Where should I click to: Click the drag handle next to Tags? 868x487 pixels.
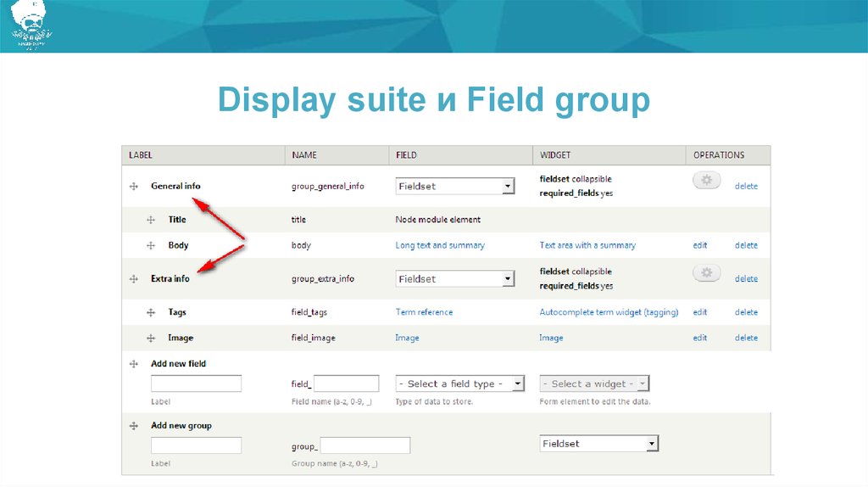(x=151, y=312)
